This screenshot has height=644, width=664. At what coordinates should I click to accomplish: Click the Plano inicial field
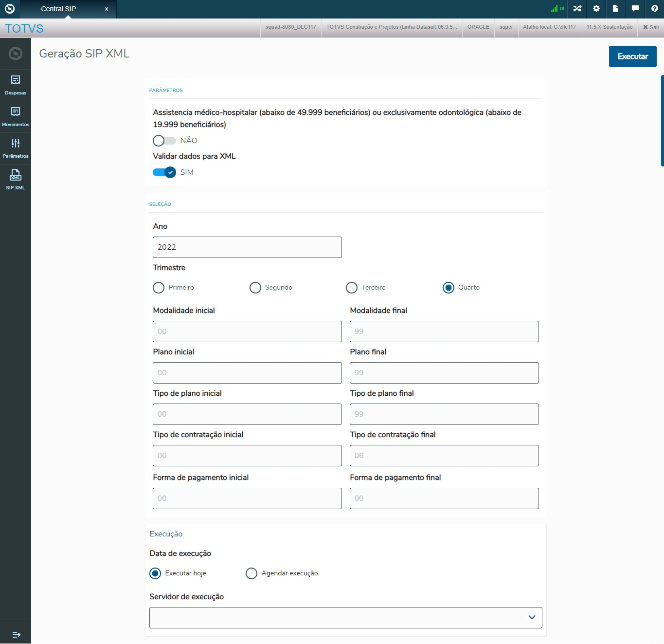pos(247,373)
